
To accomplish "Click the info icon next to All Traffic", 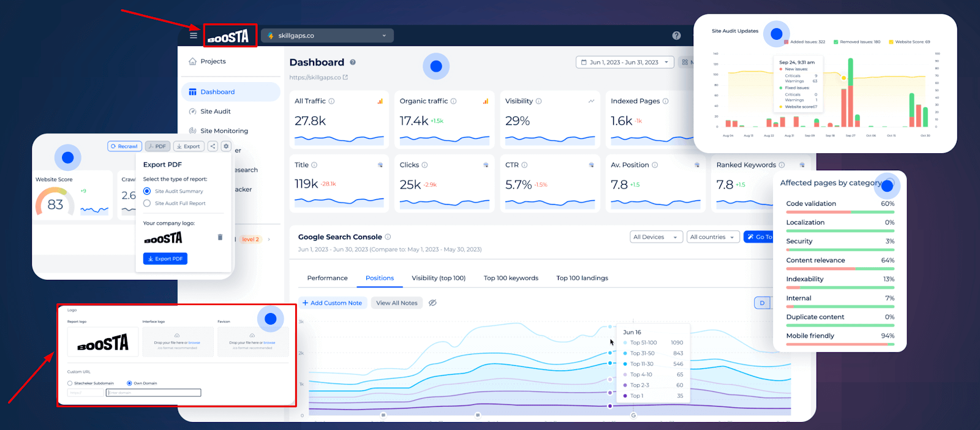I will pyautogui.click(x=331, y=101).
